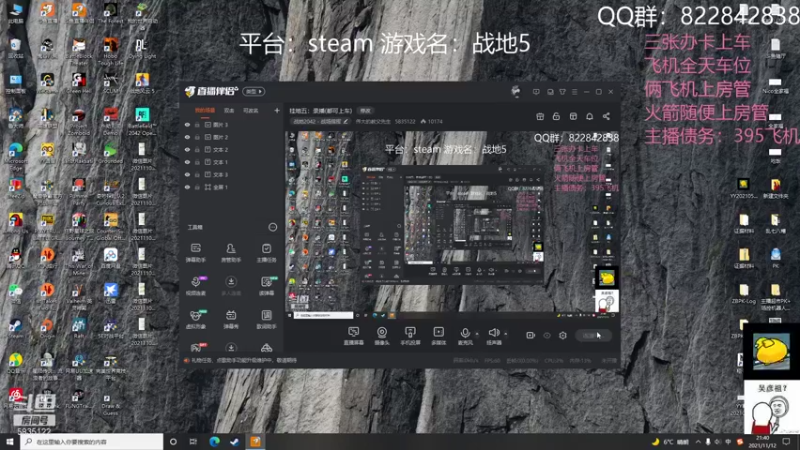This screenshot has height=450, width=800.
Task: Select the orange highlighted scene tab
Action: click(x=205, y=110)
